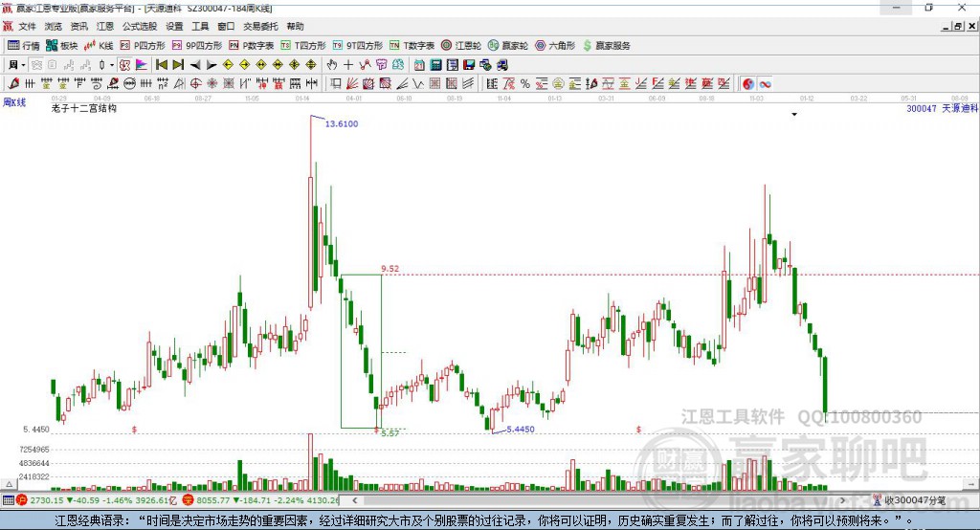This screenshot has width=980, height=530.
Task: Select the percent (%) retracement tool
Action: coord(525,84)
